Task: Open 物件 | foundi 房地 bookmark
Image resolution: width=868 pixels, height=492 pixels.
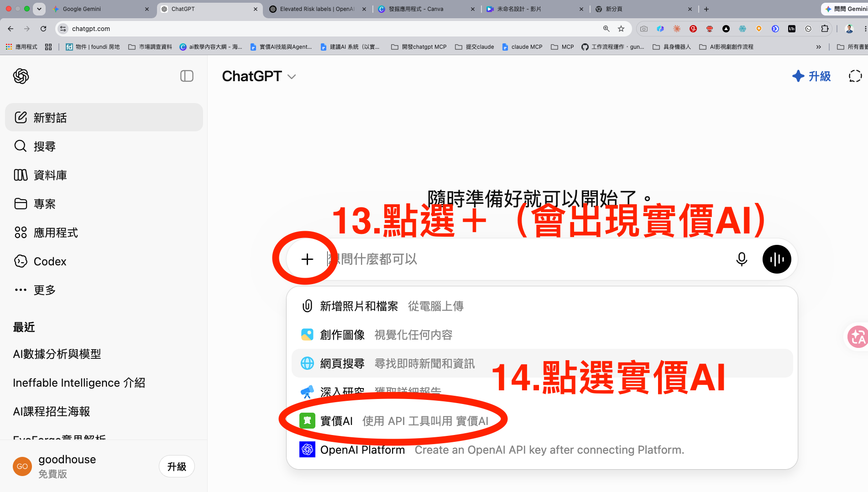Action: 93,47
